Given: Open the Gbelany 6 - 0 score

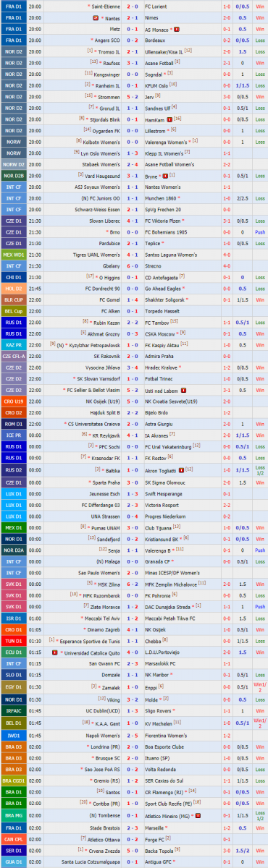Looking at the screenshot, I should 132,265.
